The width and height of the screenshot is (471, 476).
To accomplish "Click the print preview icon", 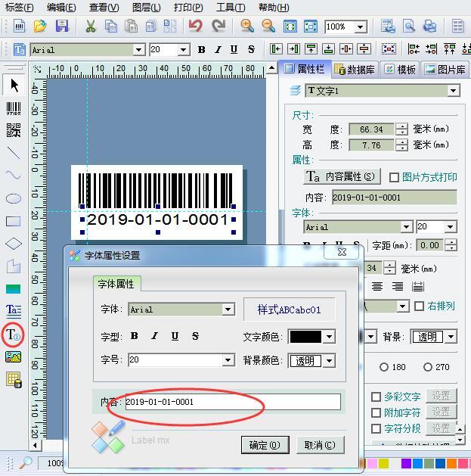I will tap(409, 26).
